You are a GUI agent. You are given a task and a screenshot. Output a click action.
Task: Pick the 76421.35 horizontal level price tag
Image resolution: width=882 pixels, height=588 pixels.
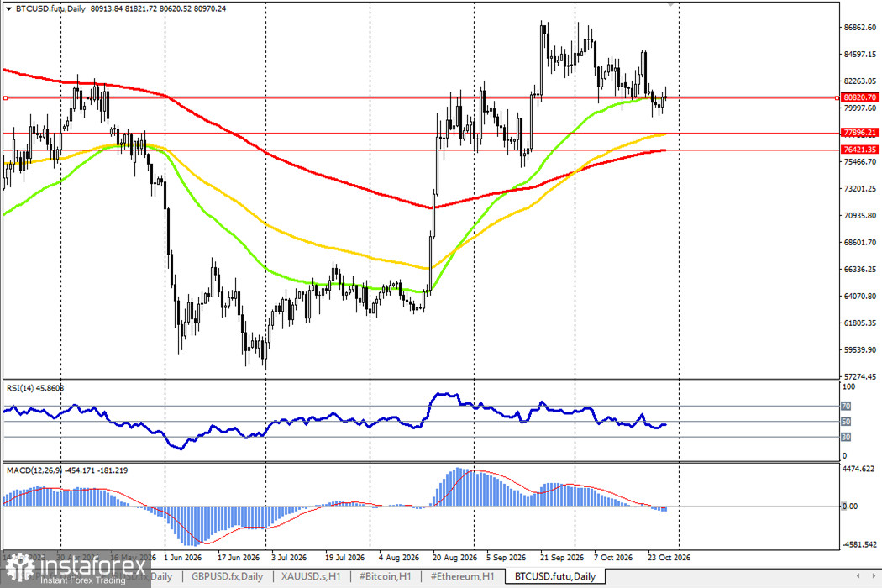[860, 150]
